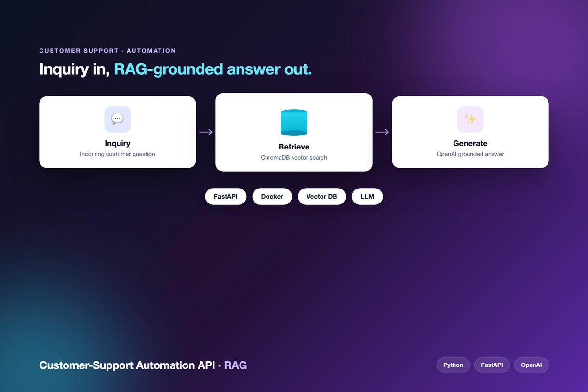
Task: Click the speech bubble Inquiry icon
Action: tap(118, 119)
